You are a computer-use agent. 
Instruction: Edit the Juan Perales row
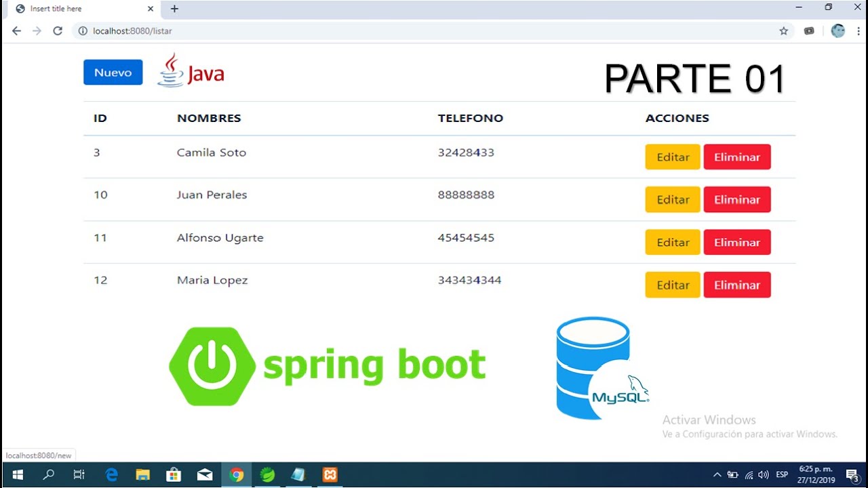click(x=673, y=199)
